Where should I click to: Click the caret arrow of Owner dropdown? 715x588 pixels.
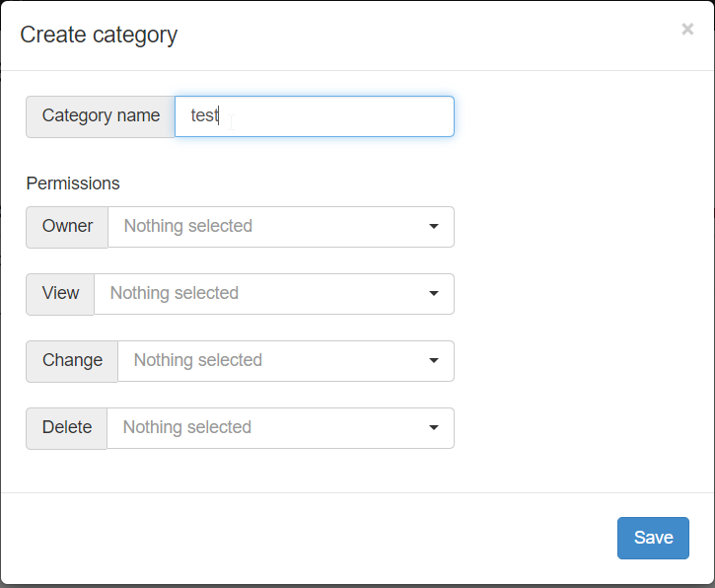point(434,227)
